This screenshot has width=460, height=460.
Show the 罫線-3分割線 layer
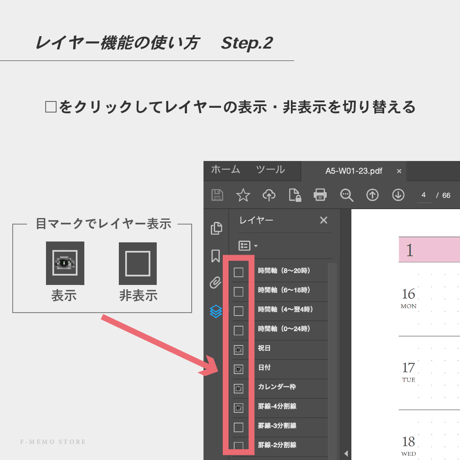click(x=238, y=427)
